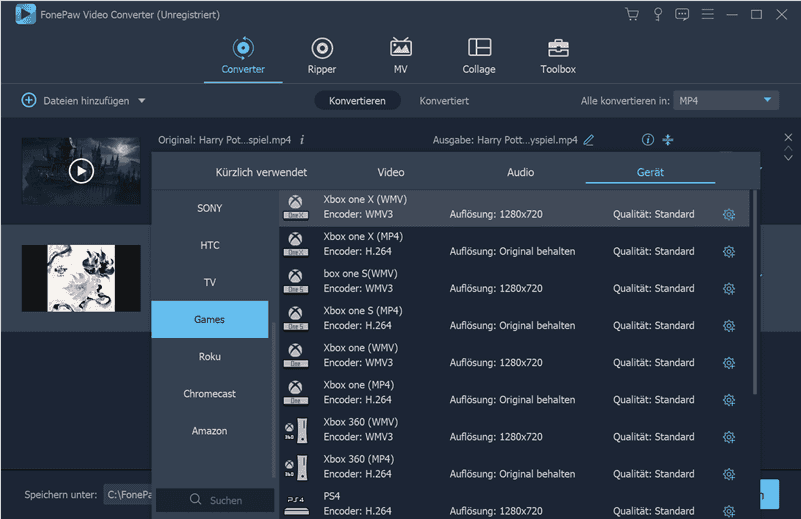Choose Xbox 360 (MP4) profile icon
The image size is (801, 519).
point(296,466)
